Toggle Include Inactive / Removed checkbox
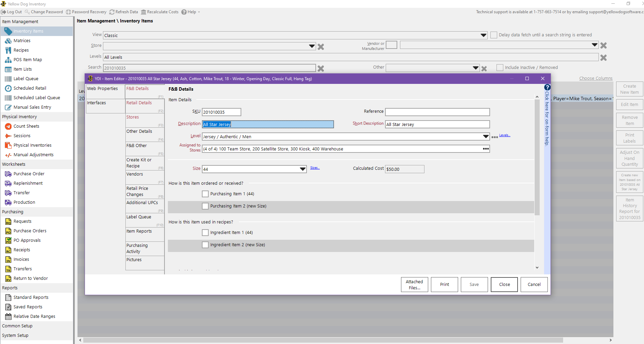Image resolution: width=644 pixels, height=344 pixels. point(500,68)
